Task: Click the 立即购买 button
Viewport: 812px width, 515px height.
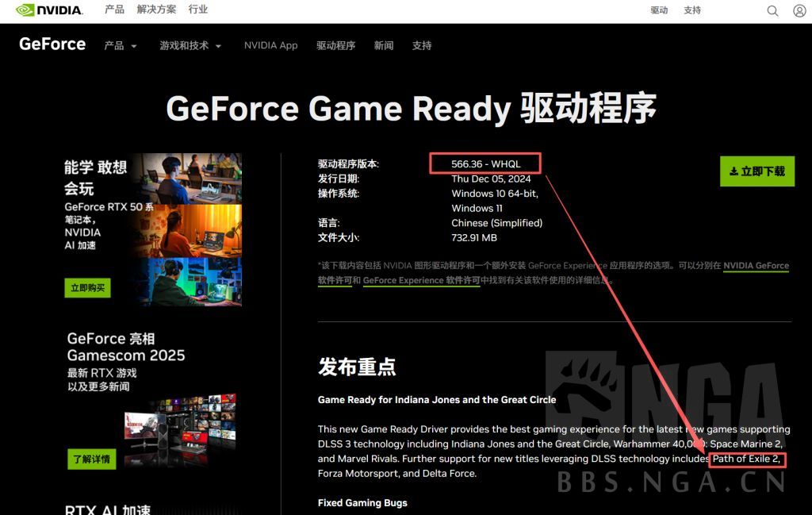Action: click(x=90, y=287)
